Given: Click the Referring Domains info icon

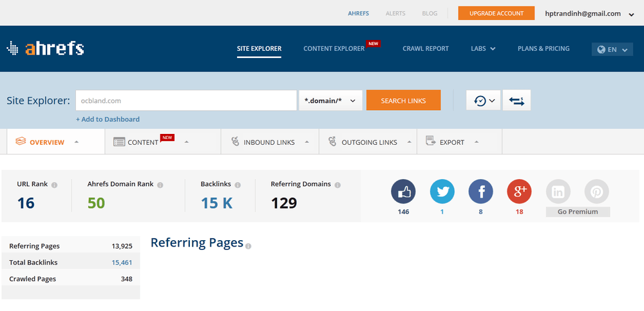Looking at the screenshot, I should (x=337, y=185).
